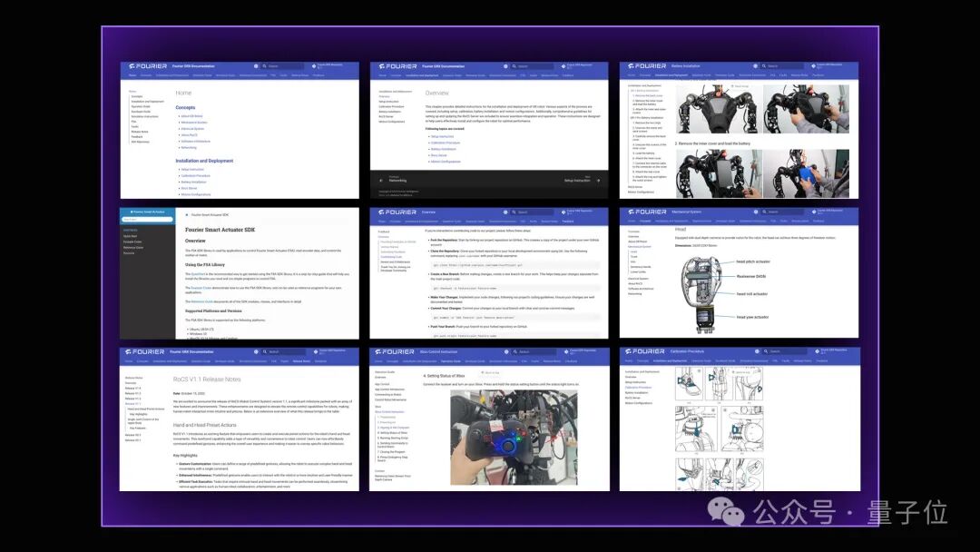
Task: Click the RoCS V1.1 Release Notes heading
Action: pyautogui.click(x=206, y=379)
